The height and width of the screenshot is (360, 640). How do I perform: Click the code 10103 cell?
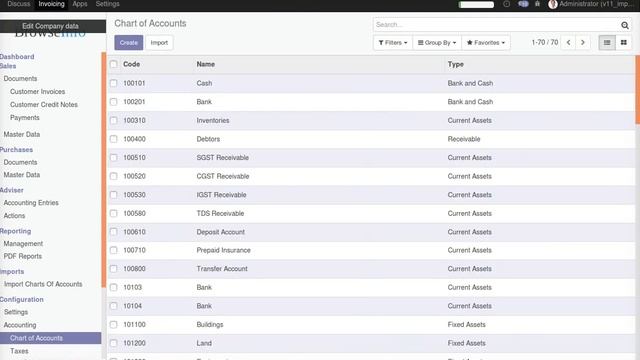(x=132, y=287)
